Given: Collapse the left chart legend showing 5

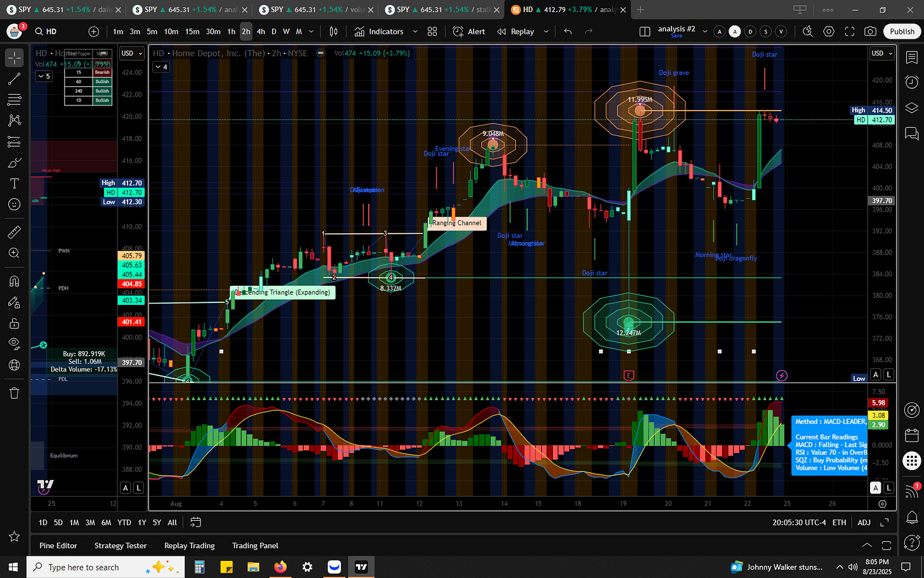Looking at the screenshot, I should [x=44, y=76].
